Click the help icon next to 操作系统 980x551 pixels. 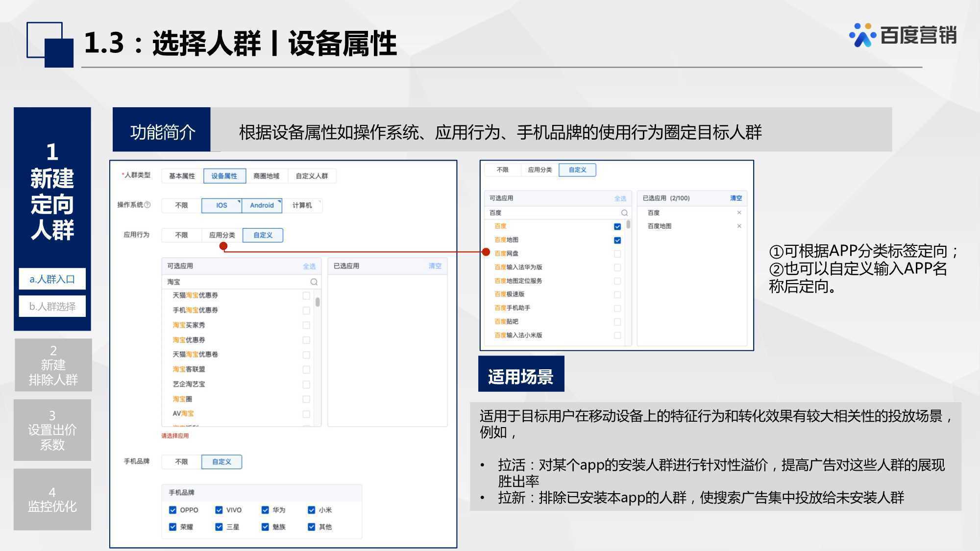pos(147,205)
